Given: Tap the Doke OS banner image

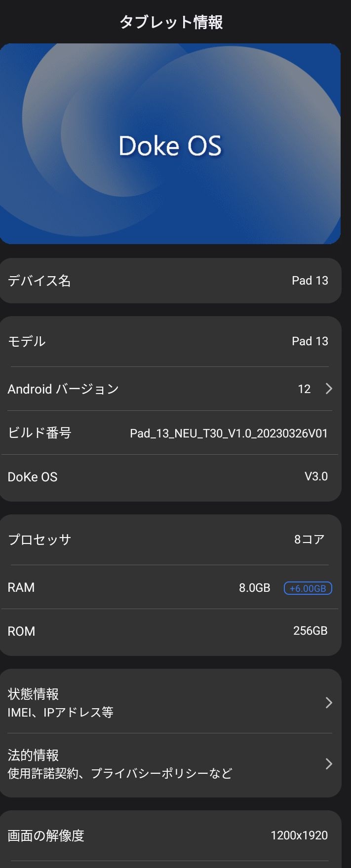Looking at the screenshot, I should [x=170, y=144].
